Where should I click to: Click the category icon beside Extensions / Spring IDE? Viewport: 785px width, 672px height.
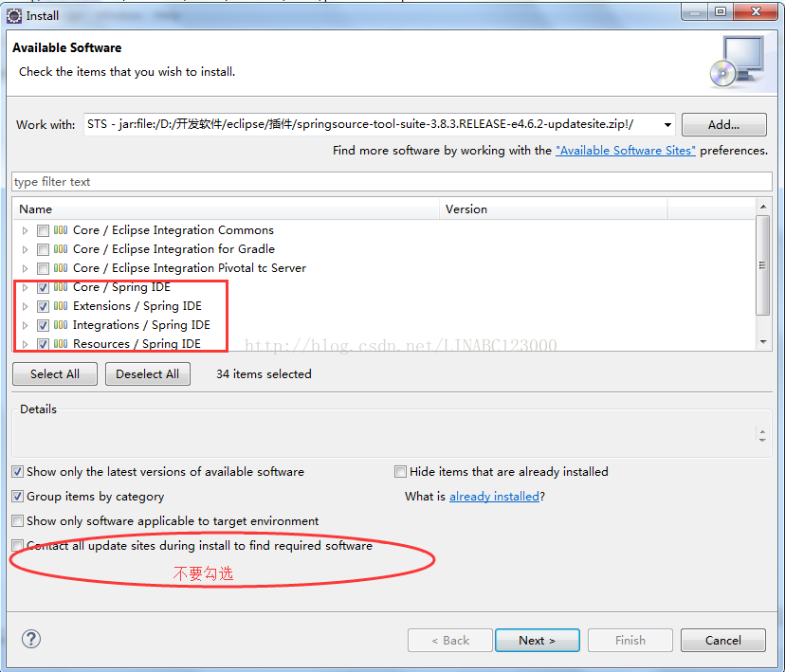click(x=61, y=306)
